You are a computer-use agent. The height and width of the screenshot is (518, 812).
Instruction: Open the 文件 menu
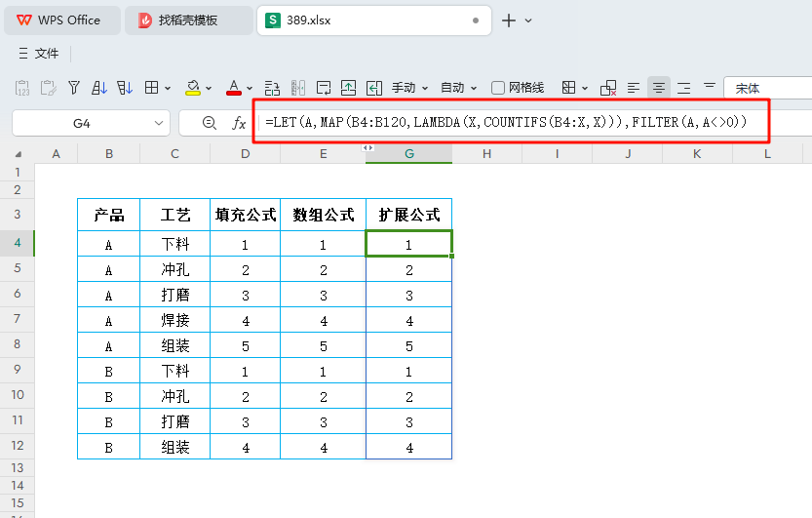pyautogui.click(x=39, y=54)
